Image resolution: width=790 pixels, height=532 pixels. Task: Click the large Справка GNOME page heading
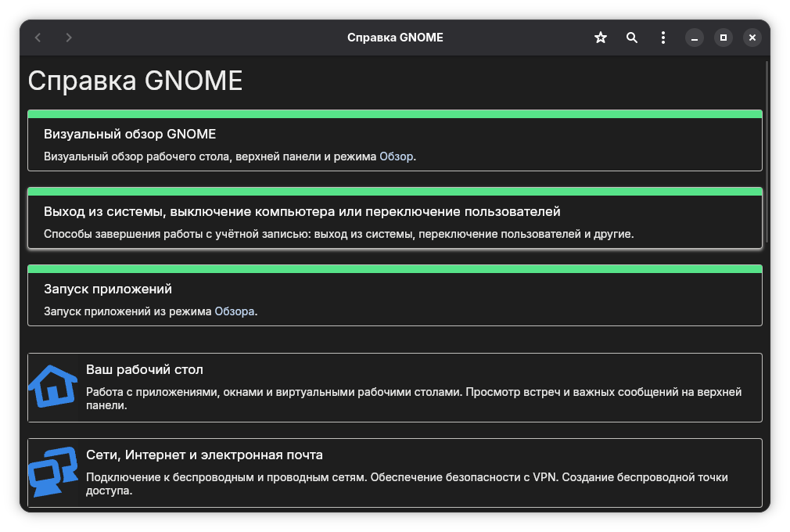pyautogui.click(x=135, y=81)
